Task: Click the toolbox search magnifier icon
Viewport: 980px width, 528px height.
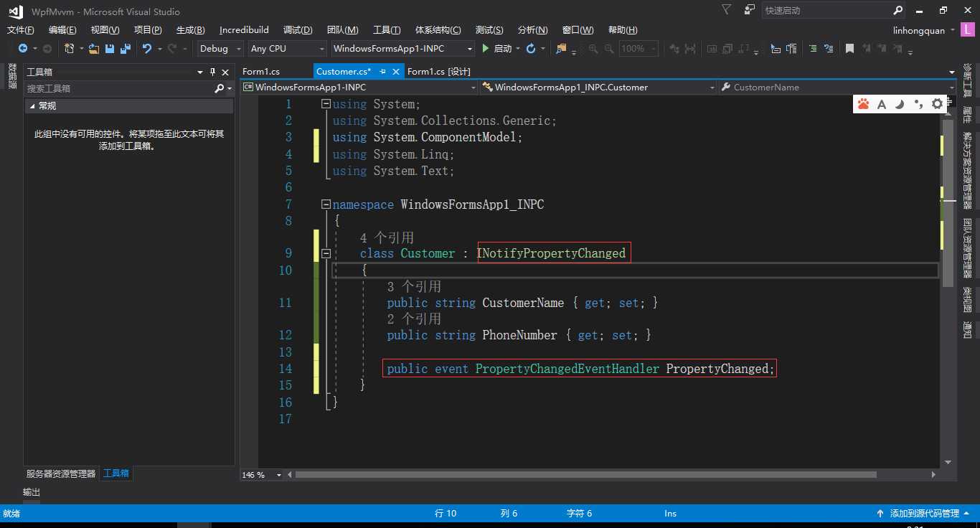Action: (220, 88)
